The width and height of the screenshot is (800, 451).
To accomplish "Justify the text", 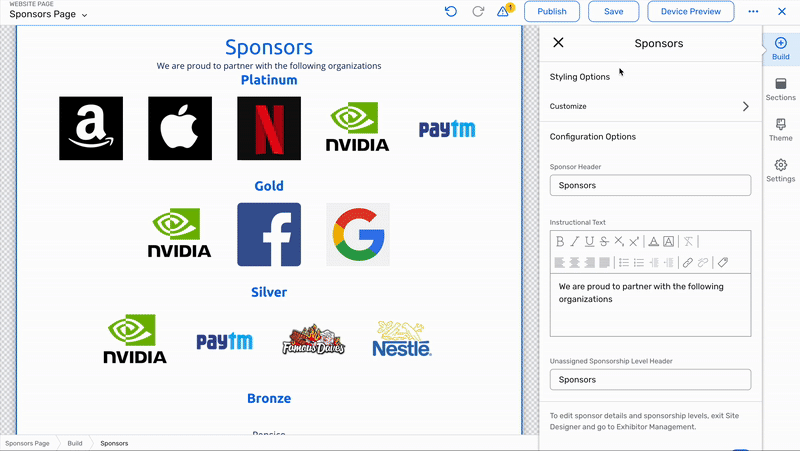I will point(604,262).
